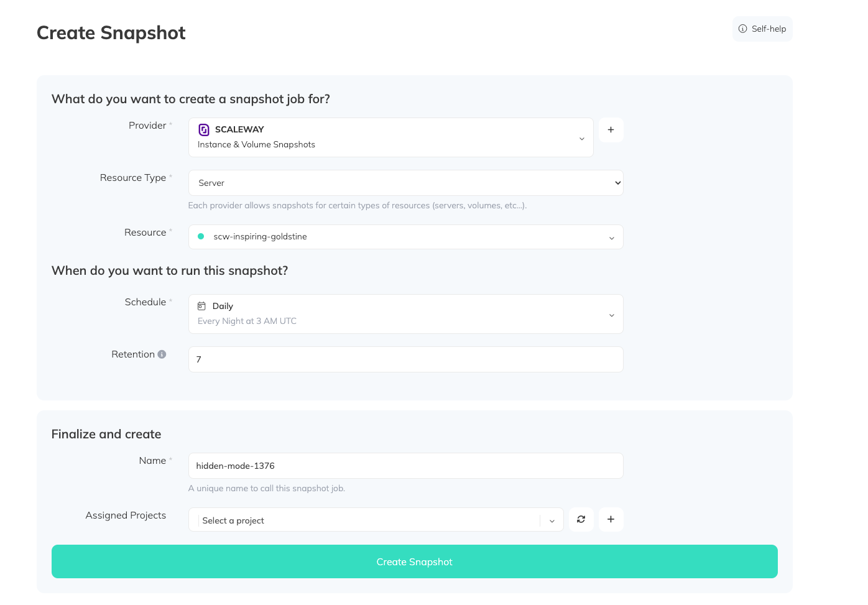This screenshot has height=605, width=868.
Task: Open the Resource Type dropdown set to Server
Action: [405, 183]
